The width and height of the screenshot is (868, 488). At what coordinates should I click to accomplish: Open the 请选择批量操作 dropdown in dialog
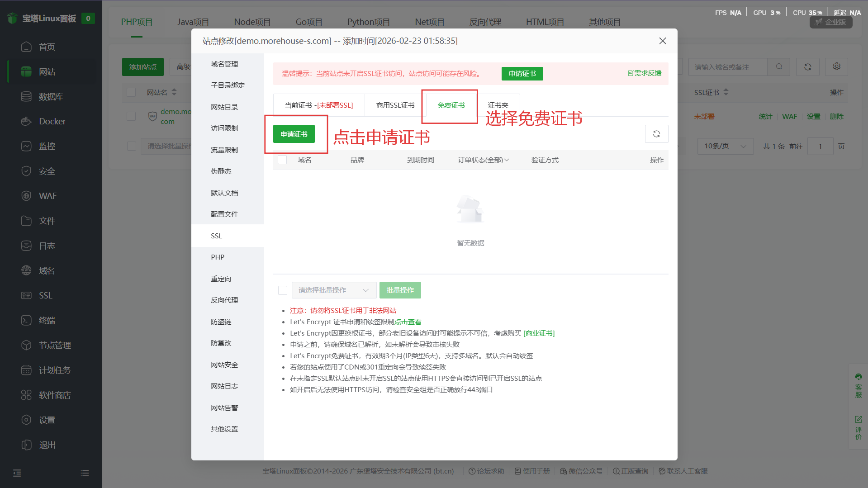click(x=333, y=290)
